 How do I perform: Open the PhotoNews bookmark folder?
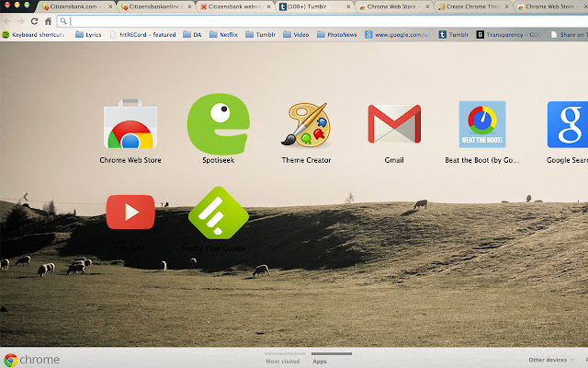coord(337,35)
